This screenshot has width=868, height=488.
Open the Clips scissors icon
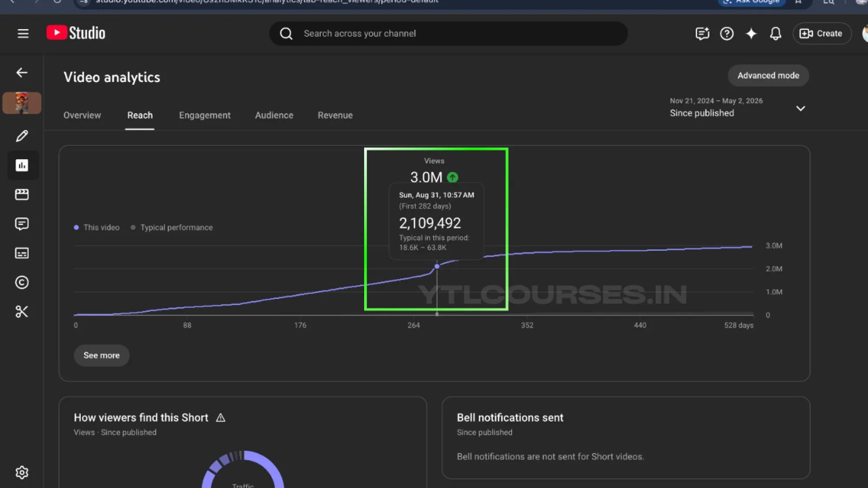tap(22, 311)
